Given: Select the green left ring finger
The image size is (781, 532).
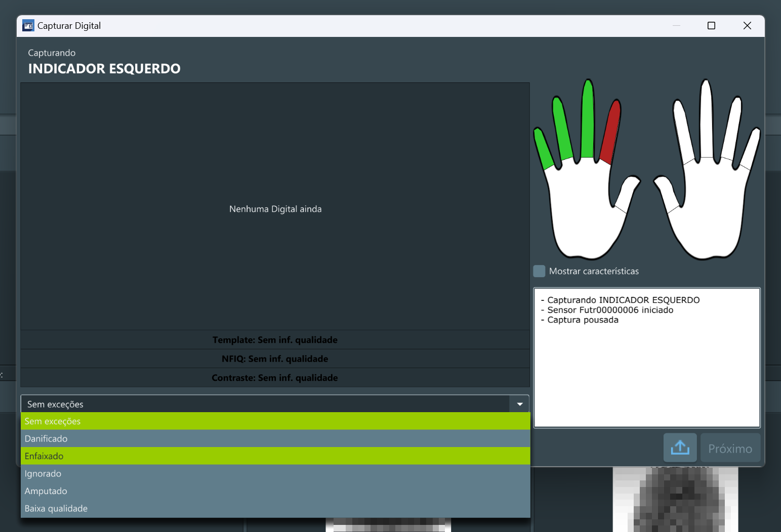Looking at the screenshot, I should click(562, 129).
